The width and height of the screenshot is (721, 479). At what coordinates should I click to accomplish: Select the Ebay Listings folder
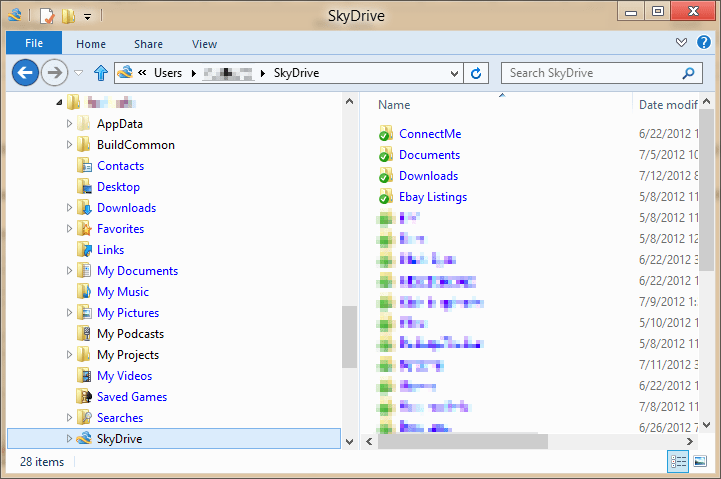pos(433,197)
